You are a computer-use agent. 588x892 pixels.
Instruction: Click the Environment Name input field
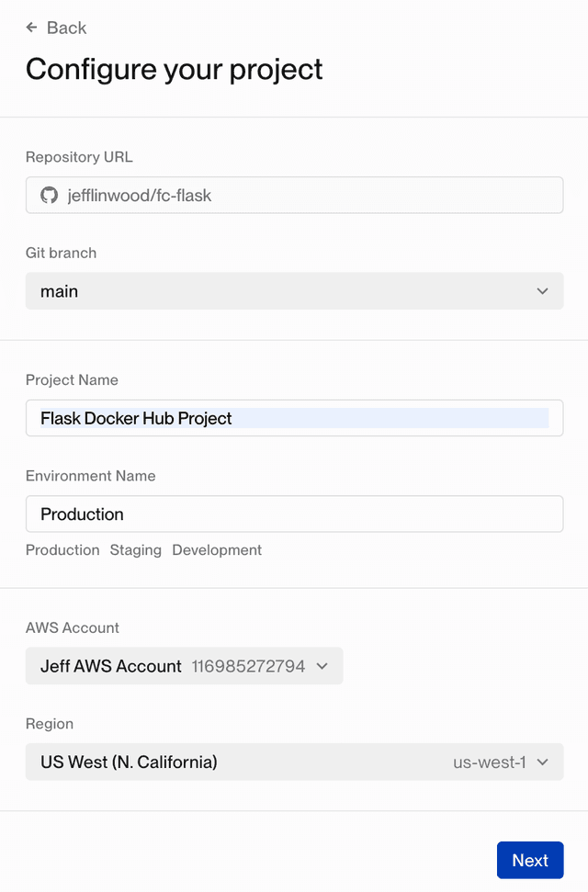pos(294,514)
